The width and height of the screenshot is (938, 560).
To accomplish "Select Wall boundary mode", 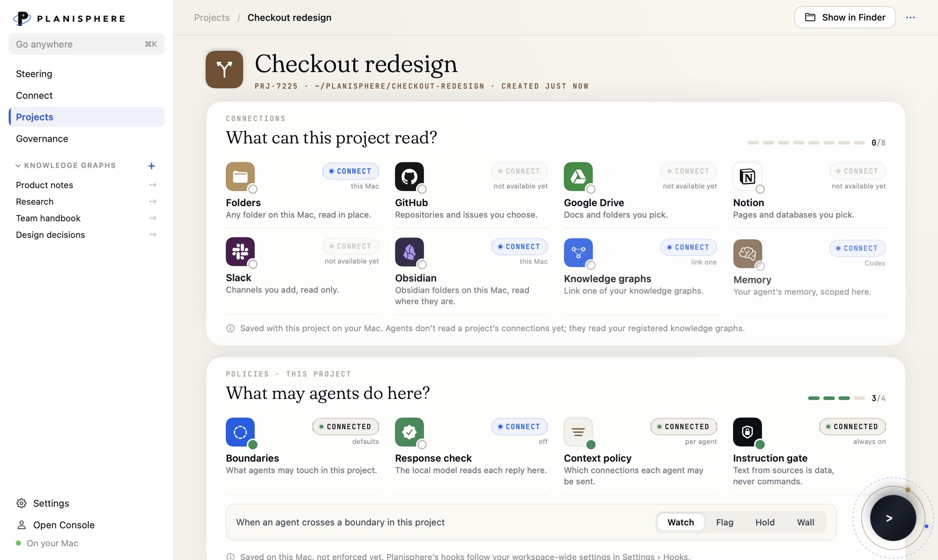I will pyautogui.click(x=805, y=522).
